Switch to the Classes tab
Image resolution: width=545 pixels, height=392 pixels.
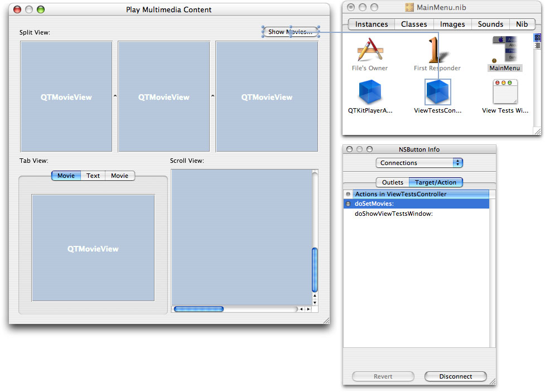(x=413, y=24)
